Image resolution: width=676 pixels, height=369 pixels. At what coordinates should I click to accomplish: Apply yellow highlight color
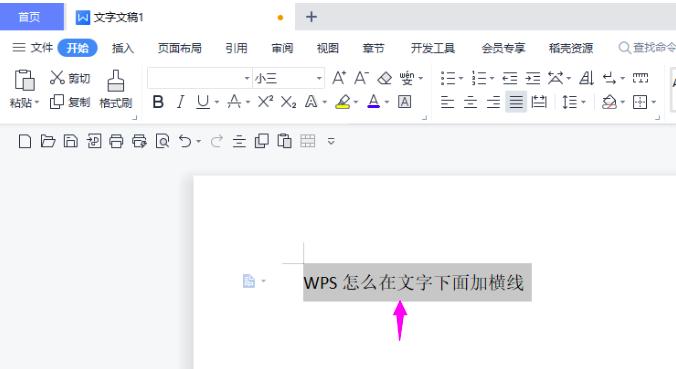coord(343,102)
